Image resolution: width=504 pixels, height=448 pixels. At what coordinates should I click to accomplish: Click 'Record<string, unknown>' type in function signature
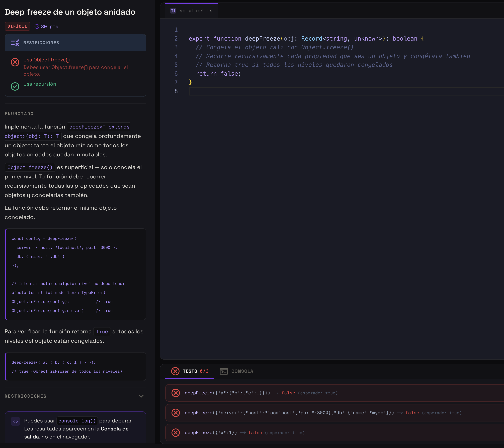click(342, 39)
